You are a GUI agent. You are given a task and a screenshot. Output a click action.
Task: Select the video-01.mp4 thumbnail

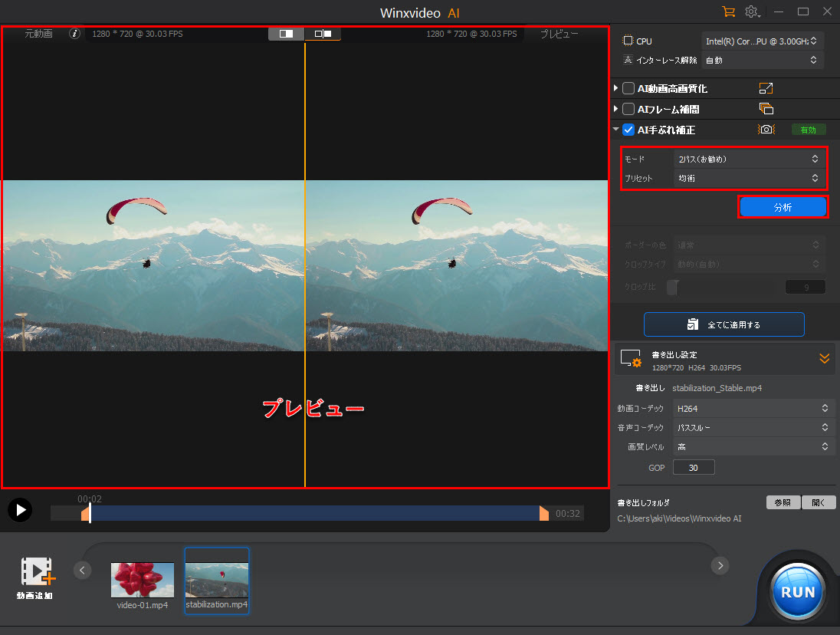[143, 580]
